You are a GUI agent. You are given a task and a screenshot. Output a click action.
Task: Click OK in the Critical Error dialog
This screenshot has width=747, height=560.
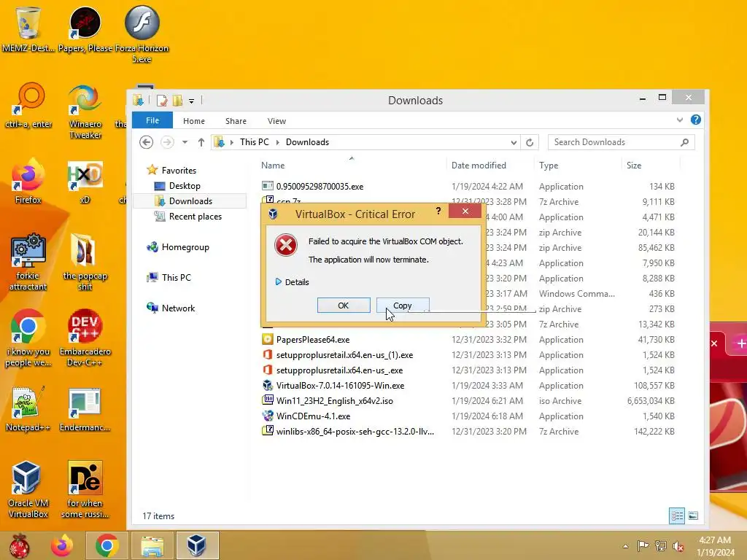coord(344,306)
